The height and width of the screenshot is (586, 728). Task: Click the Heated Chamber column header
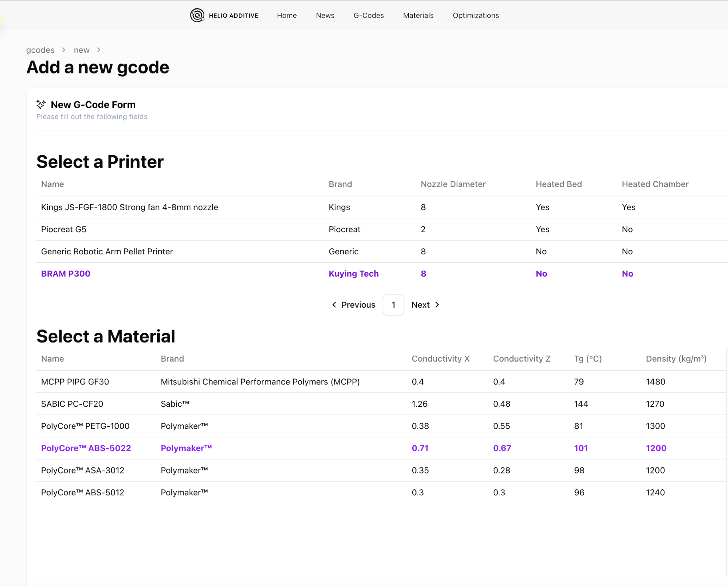[x=655, y=184]
